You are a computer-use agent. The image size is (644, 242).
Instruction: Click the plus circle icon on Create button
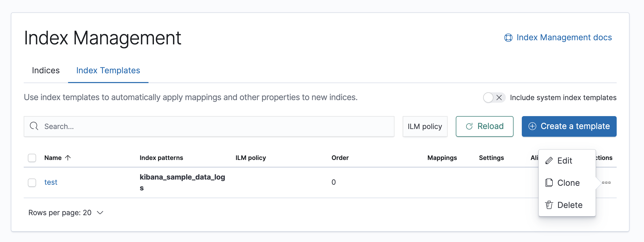532,126
